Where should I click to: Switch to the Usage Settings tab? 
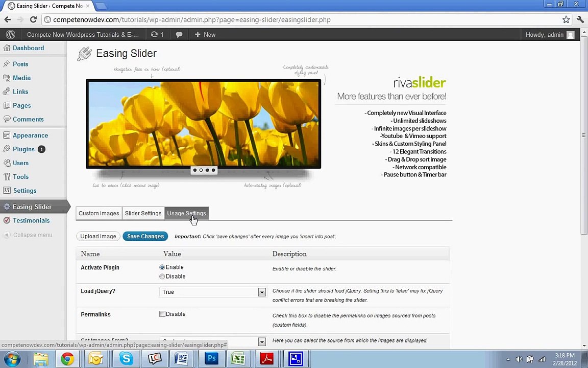tap(186, 213)
